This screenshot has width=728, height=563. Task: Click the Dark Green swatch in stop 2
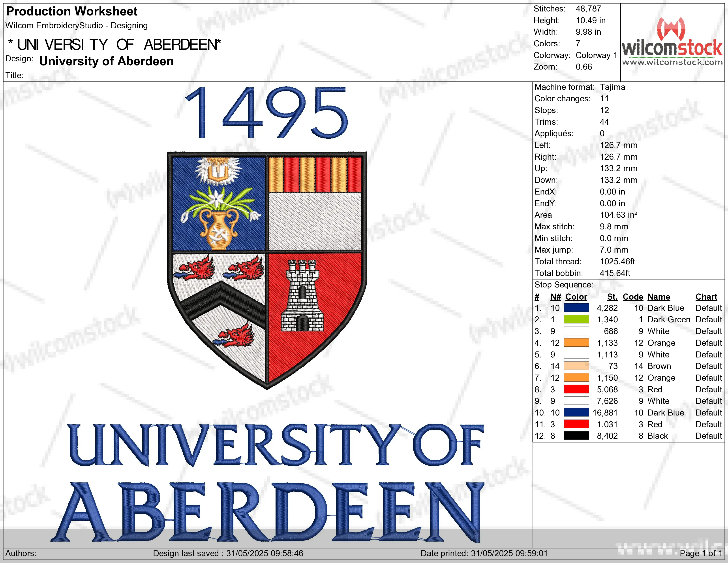click(576, 319)
